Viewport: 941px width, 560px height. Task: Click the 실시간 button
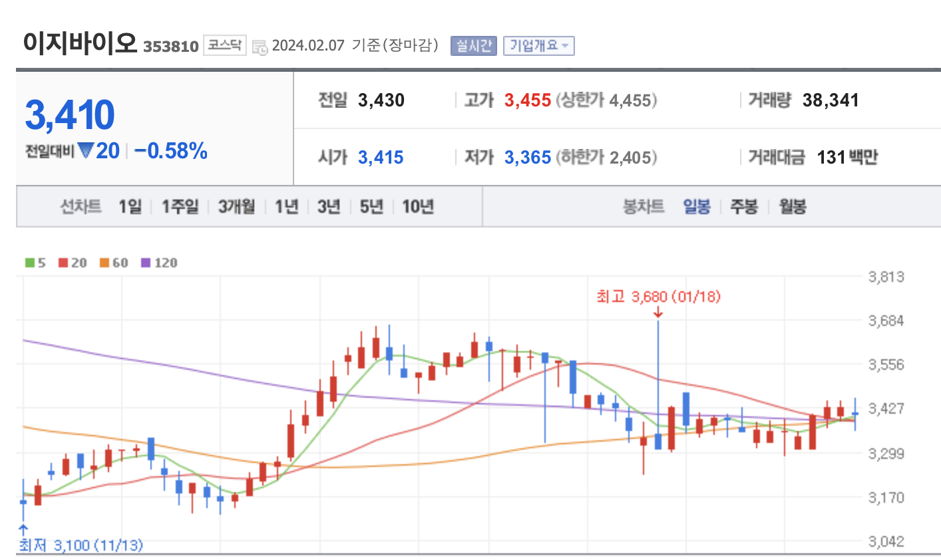coord(474,46)
